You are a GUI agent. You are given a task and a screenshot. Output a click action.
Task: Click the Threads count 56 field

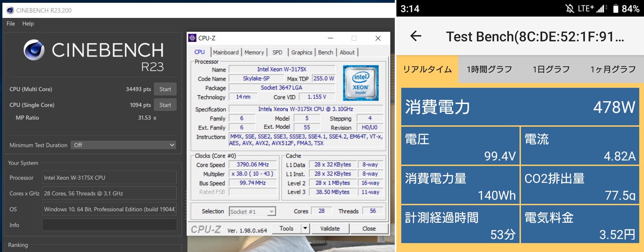point(373,211)
